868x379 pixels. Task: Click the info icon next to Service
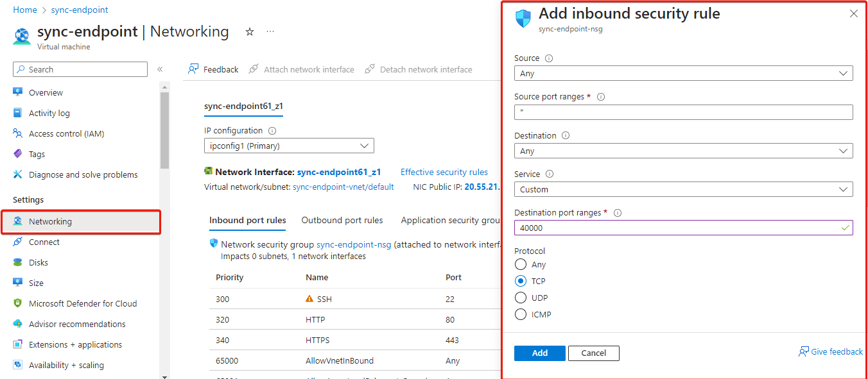click(550, 174)
